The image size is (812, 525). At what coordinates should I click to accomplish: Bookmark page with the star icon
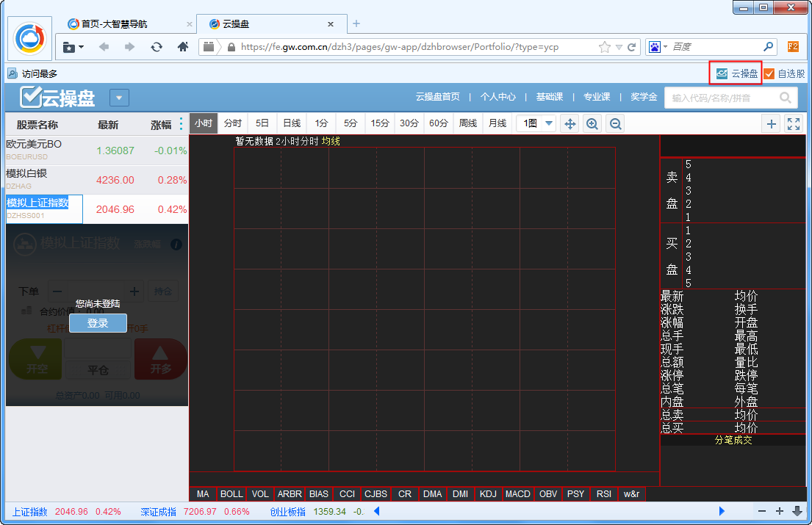coord(604,47)
